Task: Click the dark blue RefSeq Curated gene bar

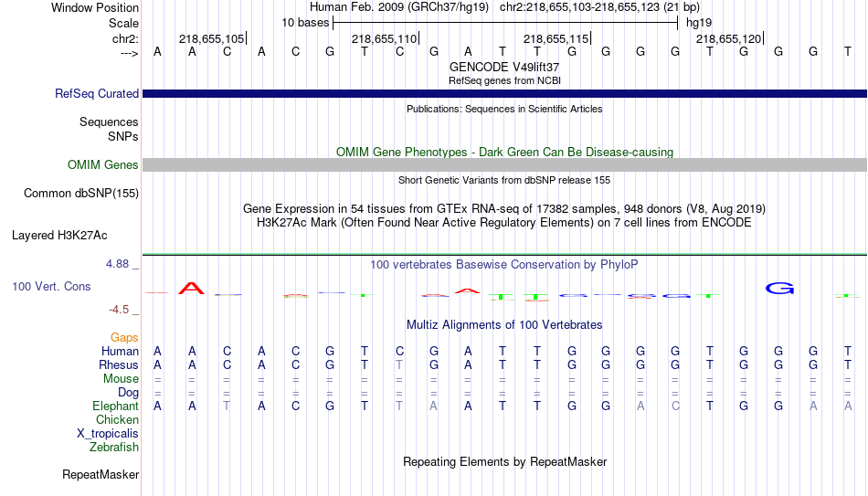Action: (x=504, y=93)
